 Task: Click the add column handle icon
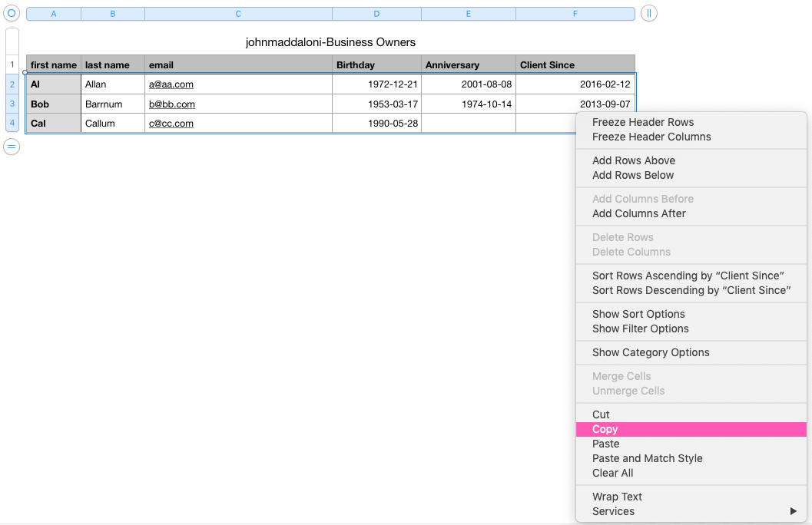(x=649, y=14)
